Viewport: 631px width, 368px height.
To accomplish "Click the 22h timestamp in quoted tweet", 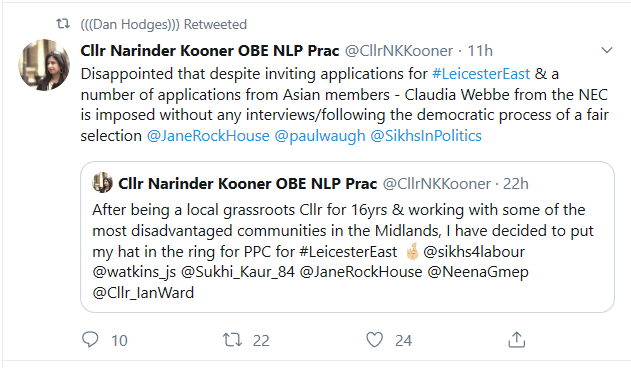I will click(516, 184).
